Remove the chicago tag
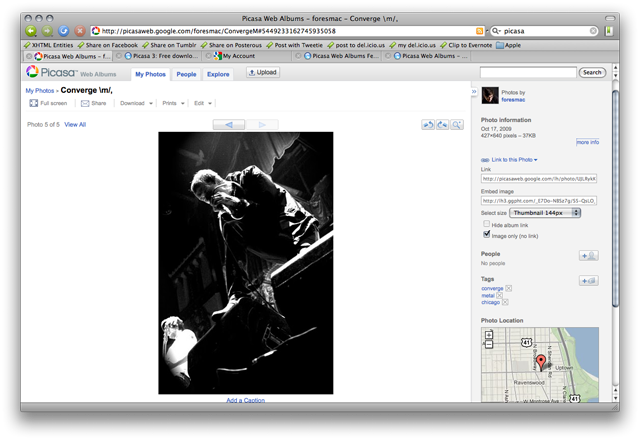 tap(505, 302)
